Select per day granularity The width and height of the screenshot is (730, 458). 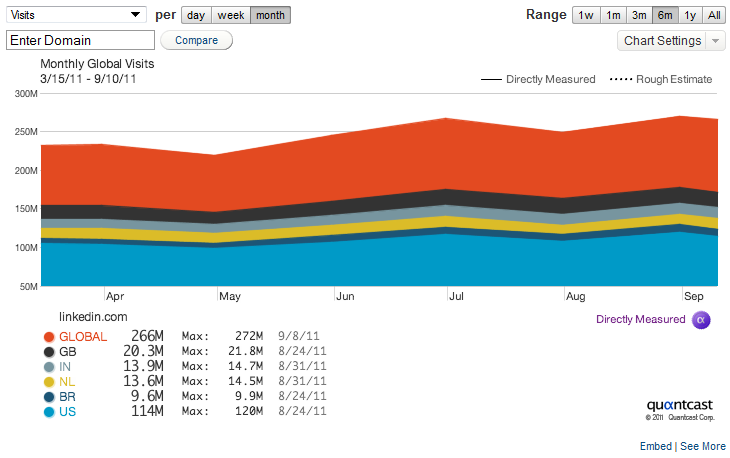pos(196,15)
